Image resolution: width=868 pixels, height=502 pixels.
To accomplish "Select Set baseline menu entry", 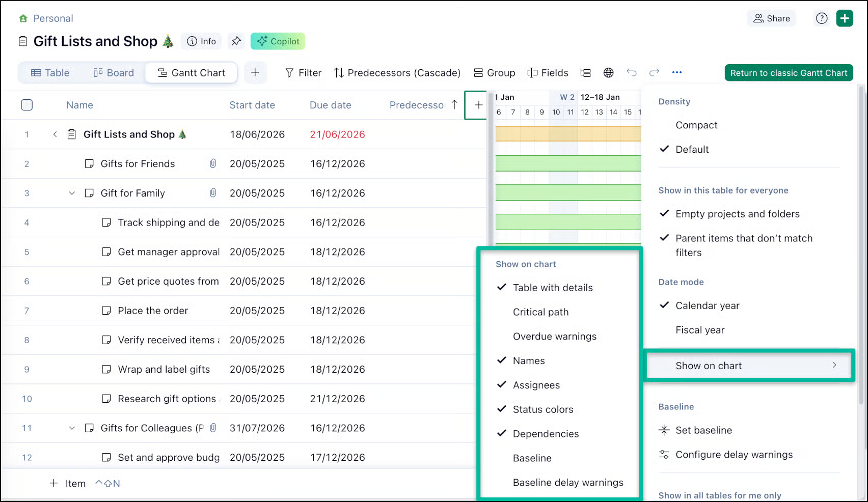I will coord(703,430).
